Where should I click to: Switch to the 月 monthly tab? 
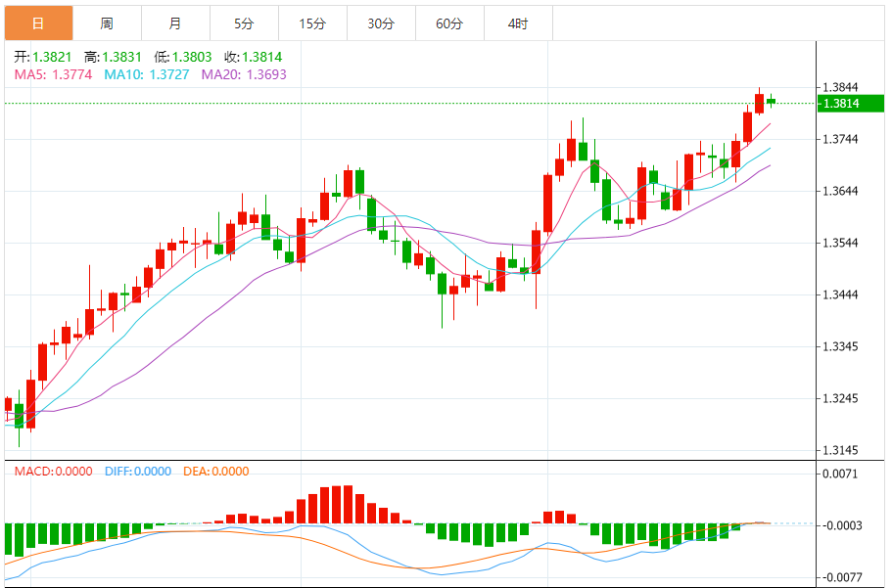(175, 23)
